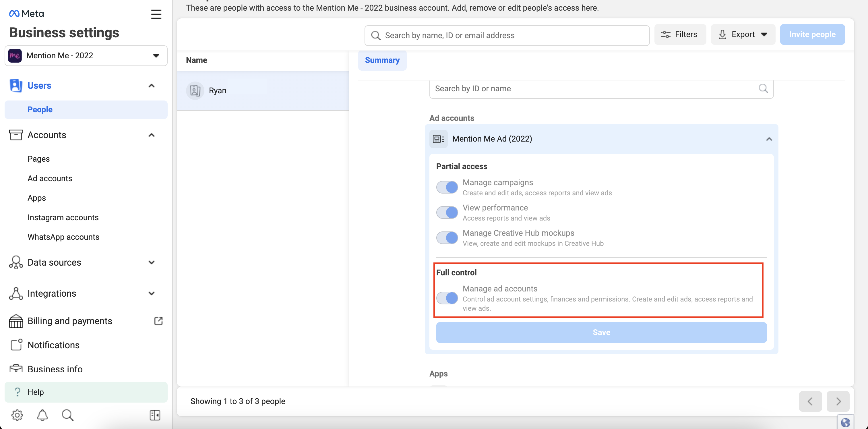Click magnifier icon in people search bar
This screenshot has height=429, width=868.
(375, 36)
